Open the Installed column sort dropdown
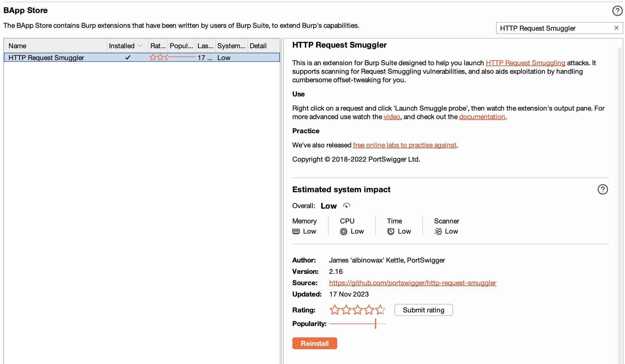This screenshot has height=364, width=625. (140, 45)
